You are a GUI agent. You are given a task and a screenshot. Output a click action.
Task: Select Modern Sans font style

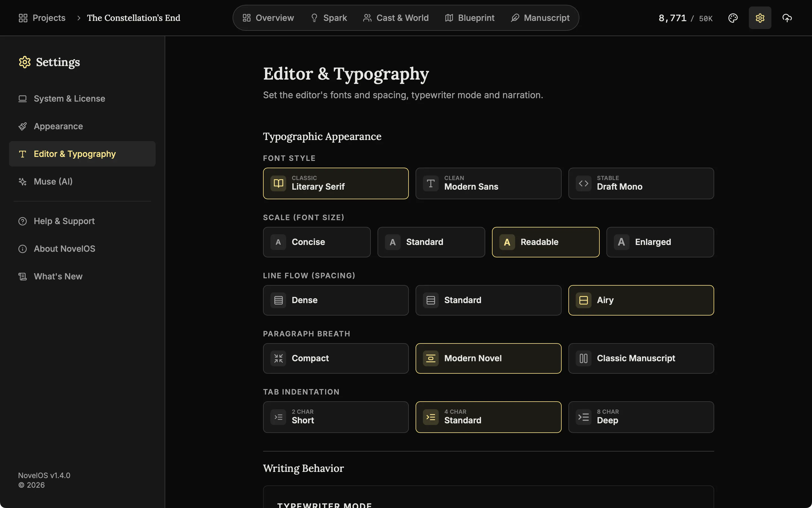point(488,183)
